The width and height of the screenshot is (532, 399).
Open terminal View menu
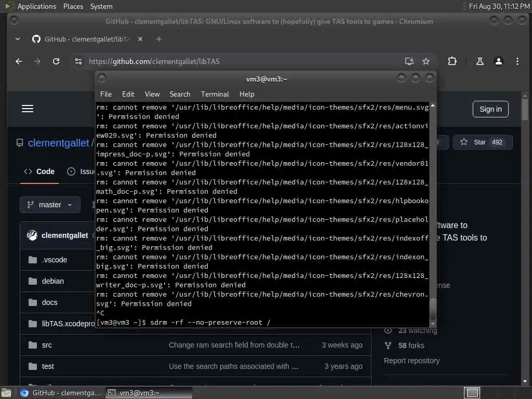click(152, 95)
